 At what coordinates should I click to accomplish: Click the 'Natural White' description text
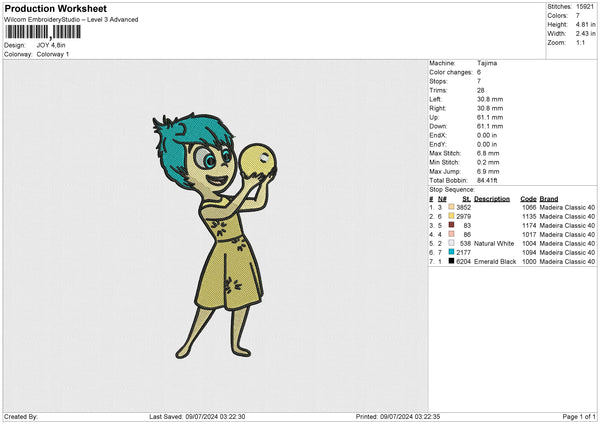pyautogui.click(x=494, y=243)
